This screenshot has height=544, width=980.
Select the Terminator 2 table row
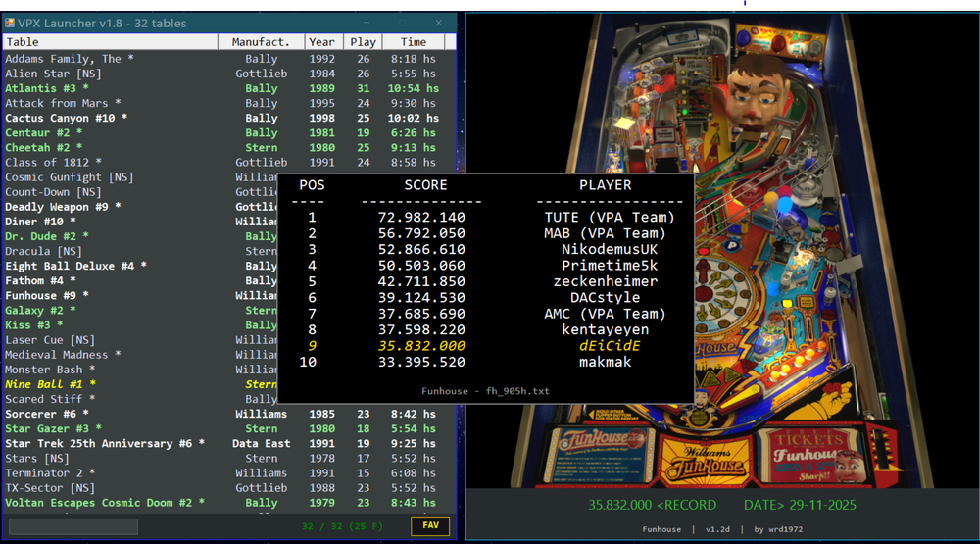click(229, 473)
